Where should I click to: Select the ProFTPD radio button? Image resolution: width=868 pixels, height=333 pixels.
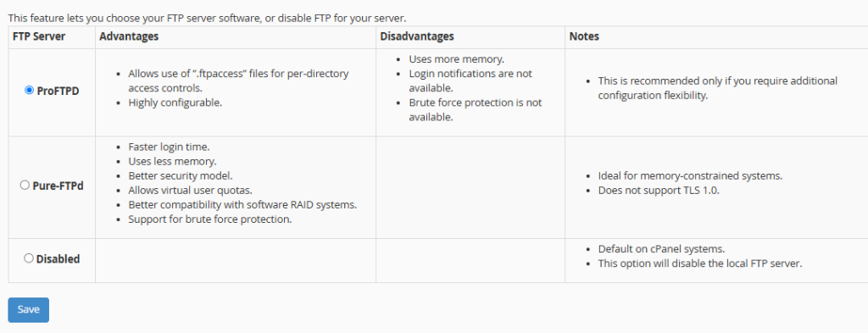pos(30,90)
